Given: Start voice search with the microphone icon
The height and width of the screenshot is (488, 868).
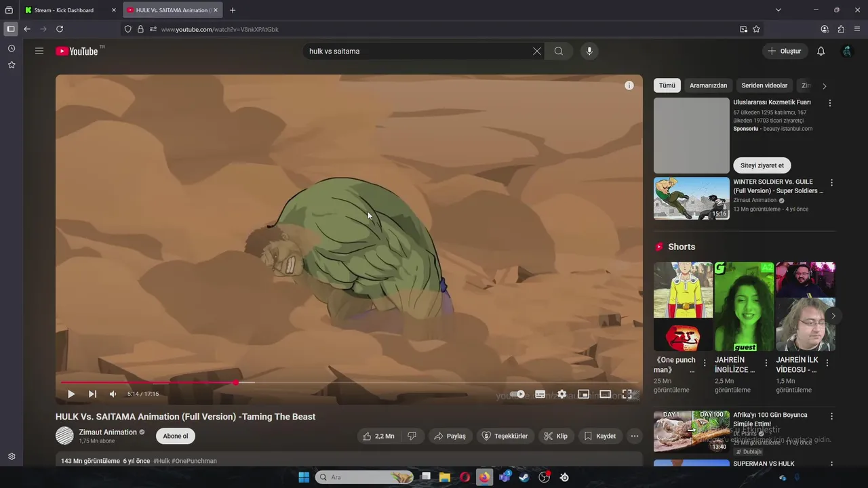Looking at the screenshot, I should click(x=589, y=51).
